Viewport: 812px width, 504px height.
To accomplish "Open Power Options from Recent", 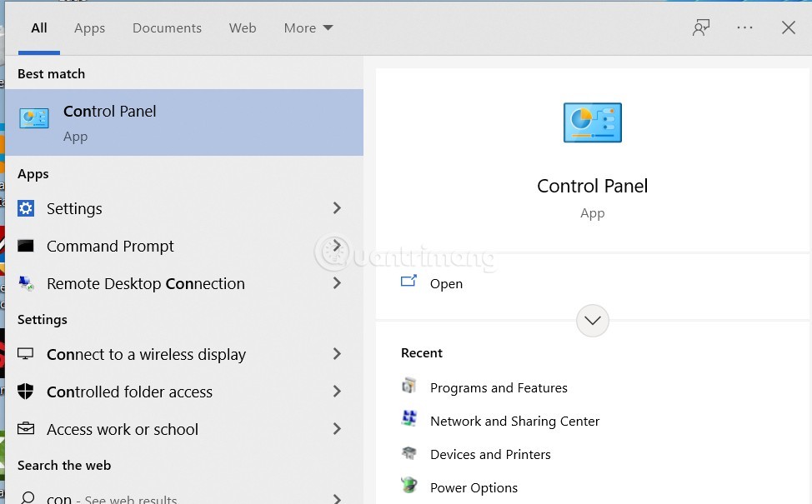I will click(474, 488).
